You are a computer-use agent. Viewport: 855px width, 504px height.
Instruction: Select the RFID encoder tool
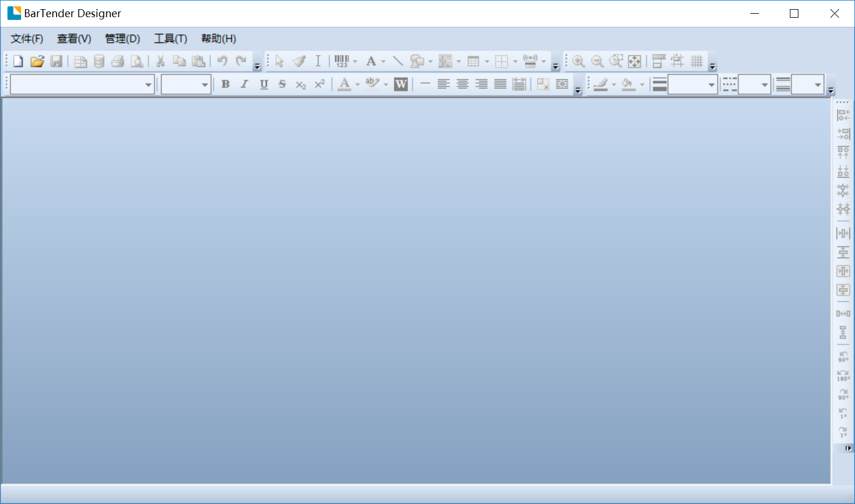click(530, 61)
